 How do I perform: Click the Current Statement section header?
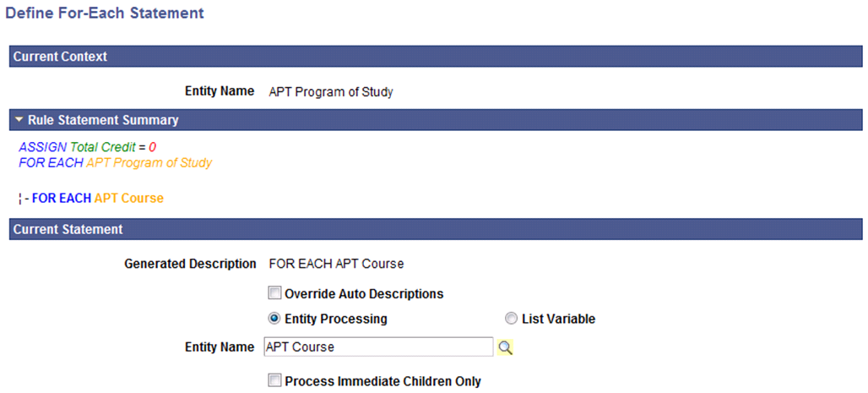point(436,229)
